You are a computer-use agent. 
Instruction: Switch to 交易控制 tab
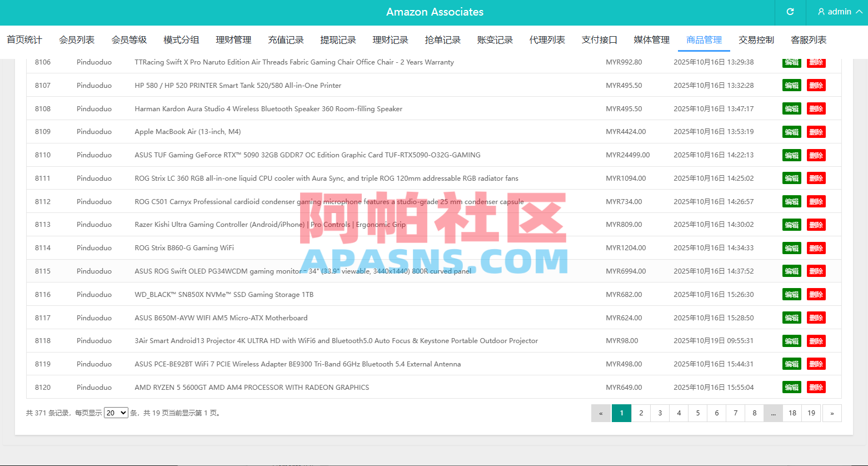click(756, 40)
